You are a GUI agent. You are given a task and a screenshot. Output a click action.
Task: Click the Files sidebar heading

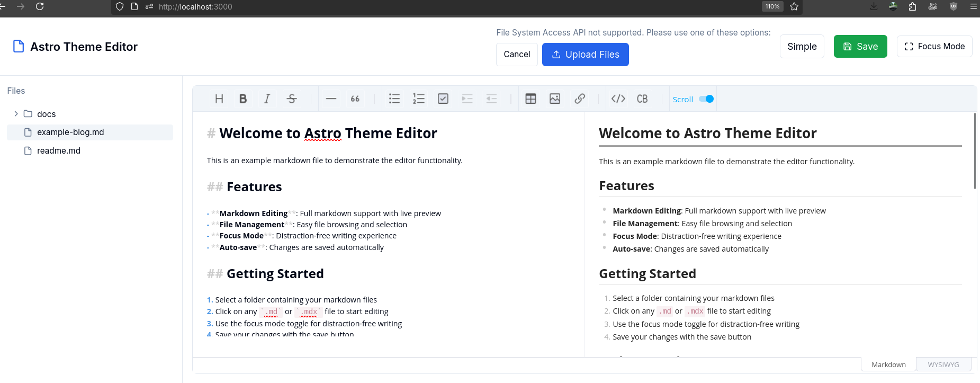16,91
